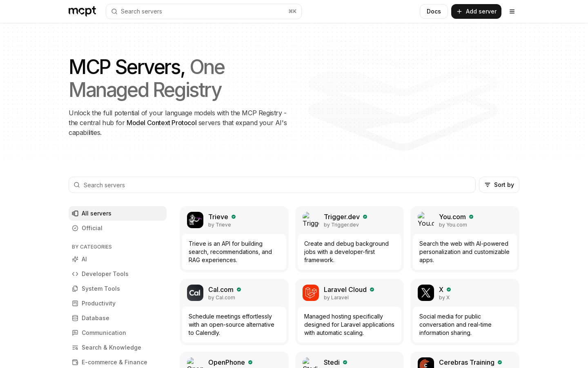The image size is (588, 368).
Task: Click the AI sparkle category icon
Action: click(75, 259)
